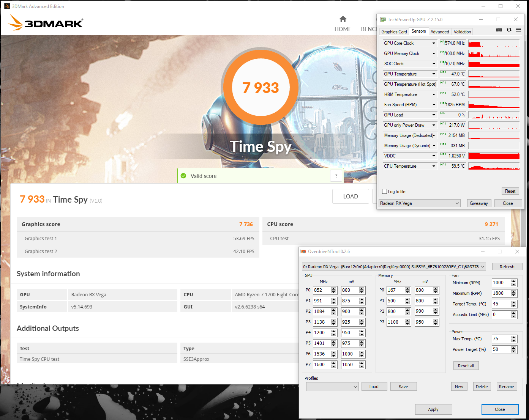
Task: Click the valid score question mark icon
Action: [x=336, y=176]
